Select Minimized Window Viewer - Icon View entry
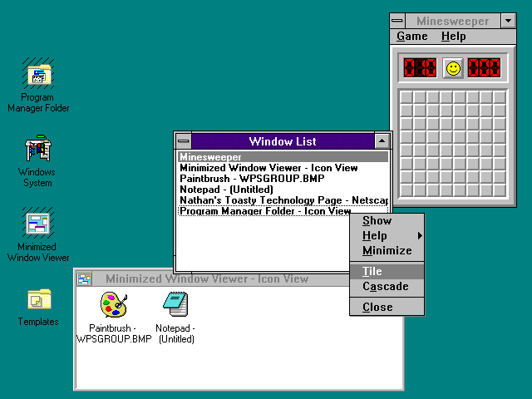The width and height of the screenshot is (532, 399). [x=283, y=168]
